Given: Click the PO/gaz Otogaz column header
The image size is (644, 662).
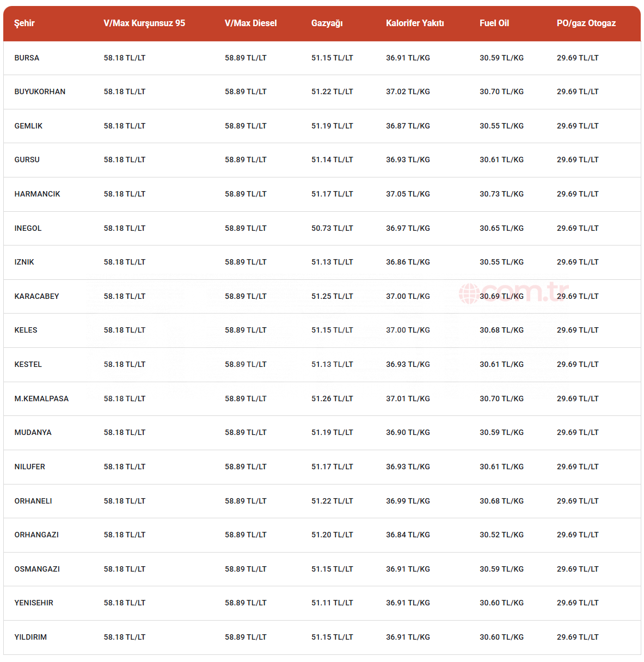Looking at the screenshot, I should (x=586, y=23).
